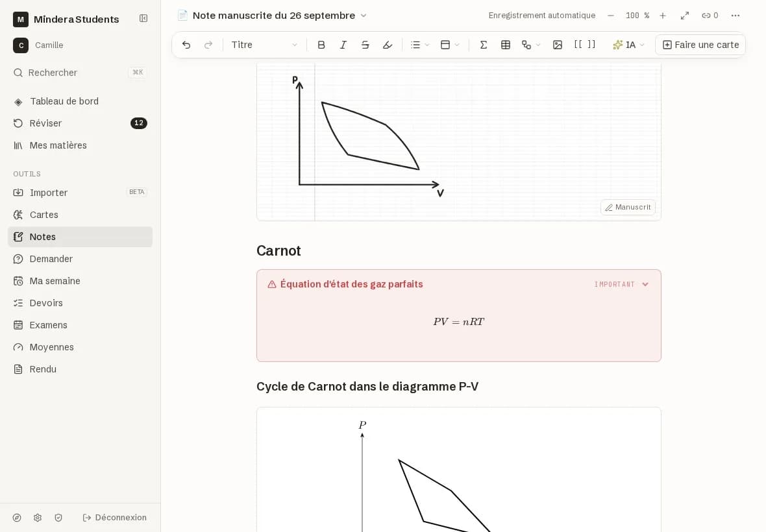Image resolution: width=766 pixels, height=532 pixels.
Task: Open the shield privacy icon
Action: (x=58, y=518)
